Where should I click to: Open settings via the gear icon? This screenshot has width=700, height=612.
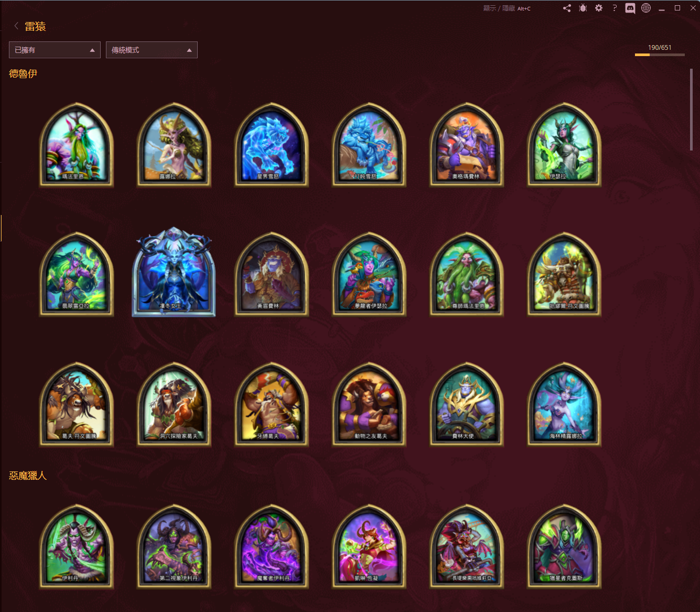pyautogui.click(x=599, y=8)
